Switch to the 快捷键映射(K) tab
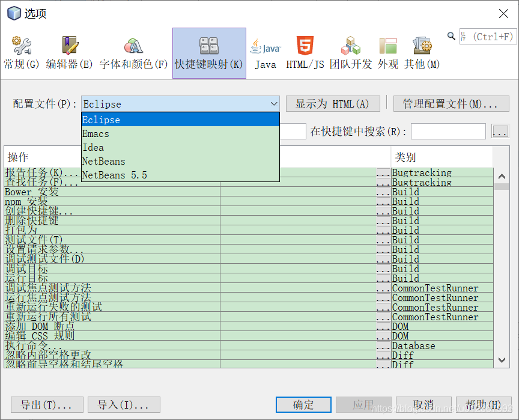Image resolution: width=519 pixels, height=420 pixels. tap(208, 45)
